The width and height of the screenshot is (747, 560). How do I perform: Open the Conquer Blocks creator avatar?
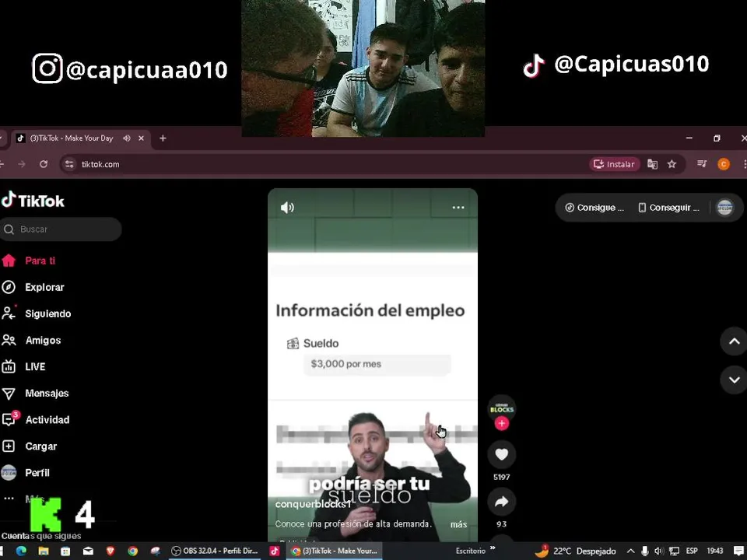click(501, 408)
